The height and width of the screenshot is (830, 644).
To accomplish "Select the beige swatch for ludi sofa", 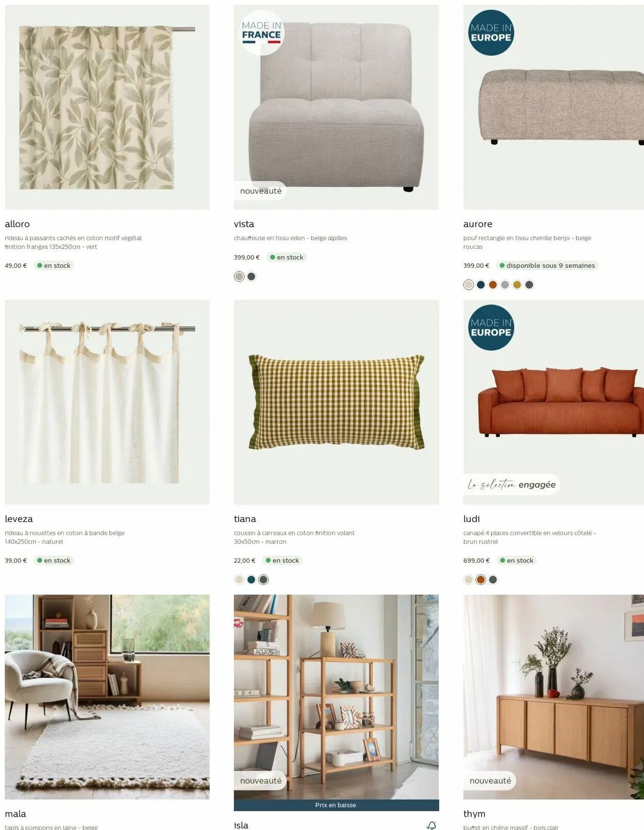I will point(468,580).
